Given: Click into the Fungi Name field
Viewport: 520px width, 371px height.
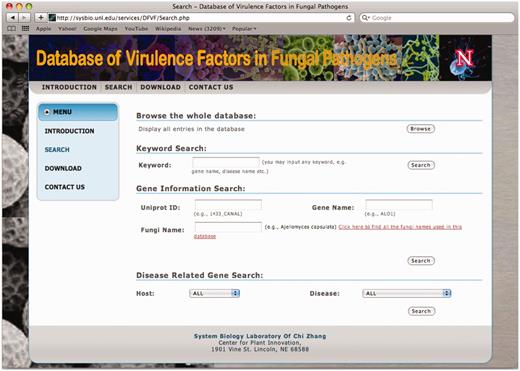Looking at the screenshot, I should [x=228, y=227].
